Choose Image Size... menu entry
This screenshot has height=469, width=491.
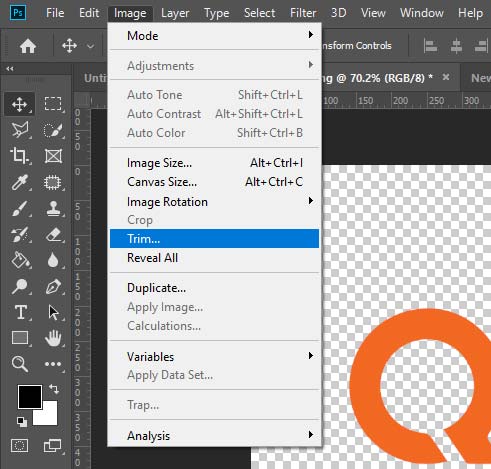point(214,163)
